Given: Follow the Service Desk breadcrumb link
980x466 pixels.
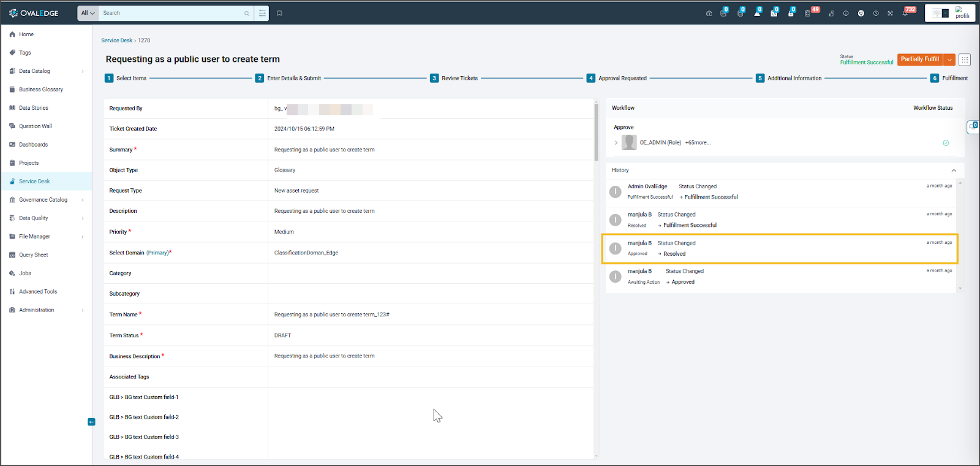Looking at the screenshot, I should (x=116, y=40).
